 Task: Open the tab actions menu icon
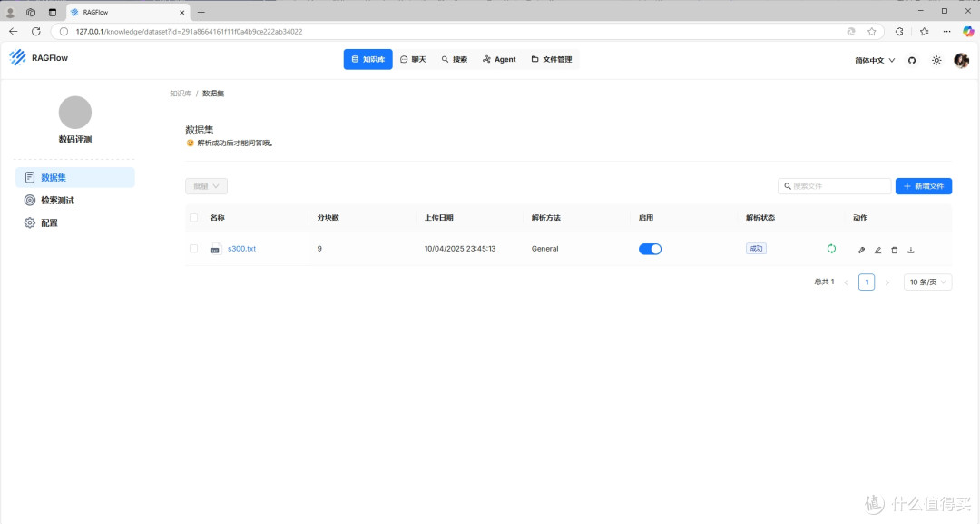(x=53, y=12)
